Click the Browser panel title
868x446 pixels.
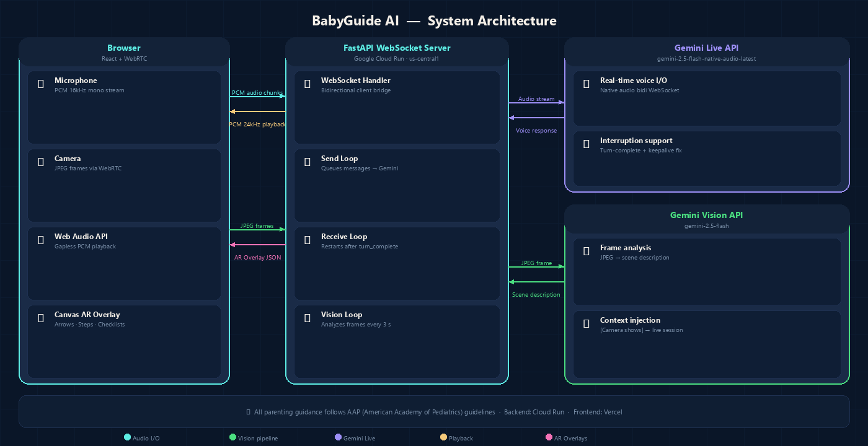tap(124, 48)
